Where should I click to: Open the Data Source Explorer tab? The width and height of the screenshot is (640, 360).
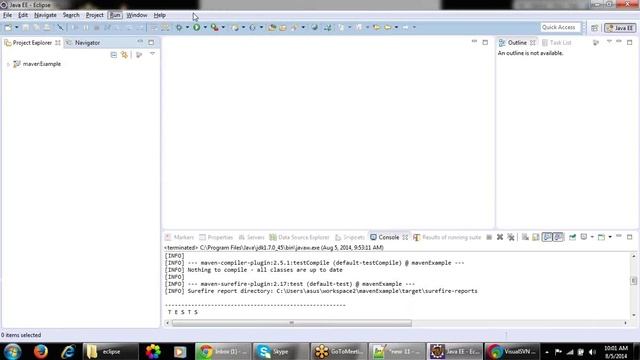(x=299, y=237)
